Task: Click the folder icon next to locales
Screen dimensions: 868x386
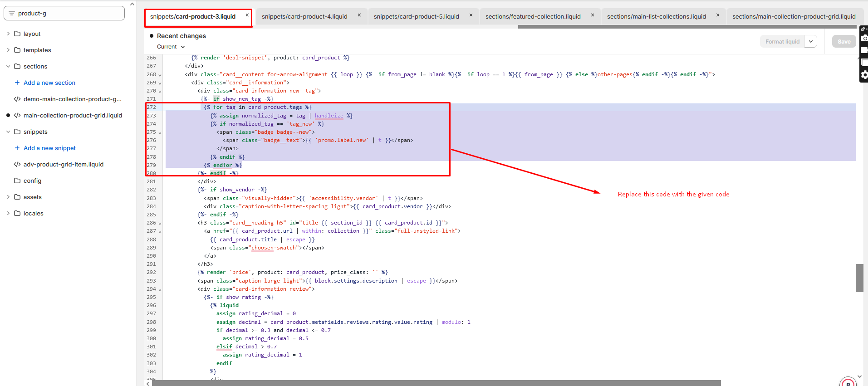Action: [17, 213]
